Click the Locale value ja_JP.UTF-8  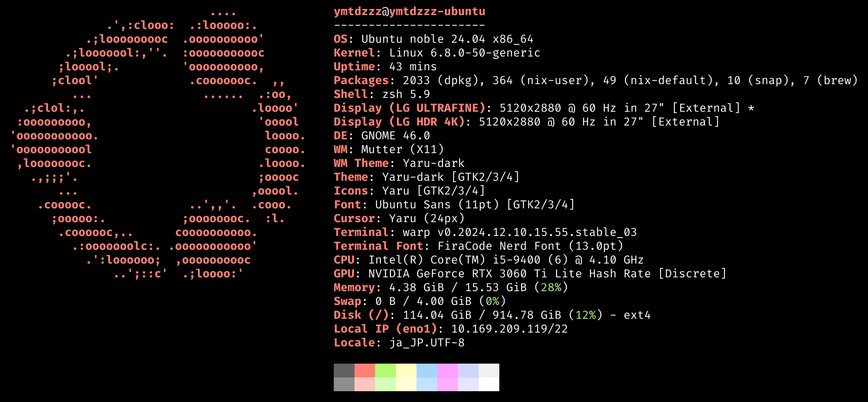pos(427,343)
